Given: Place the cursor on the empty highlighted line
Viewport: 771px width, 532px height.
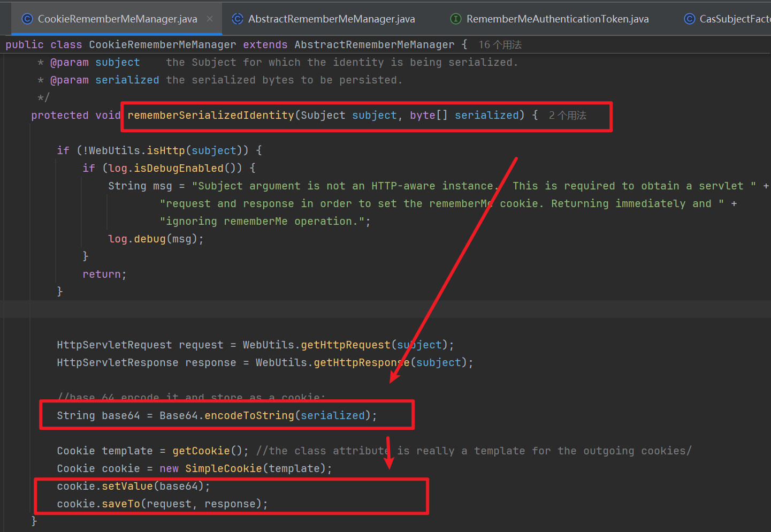Looking at the screenshot, I should pos(321,309).
